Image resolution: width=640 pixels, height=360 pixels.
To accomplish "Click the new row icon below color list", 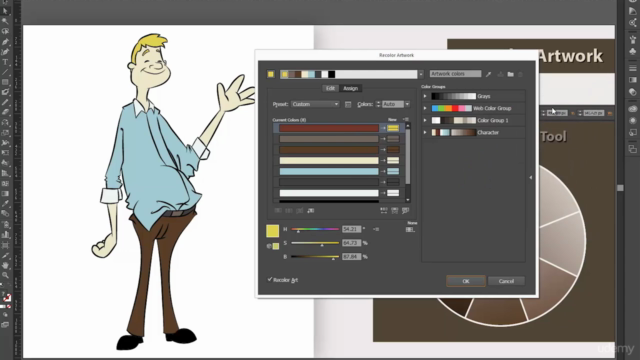I will (311, 211).
